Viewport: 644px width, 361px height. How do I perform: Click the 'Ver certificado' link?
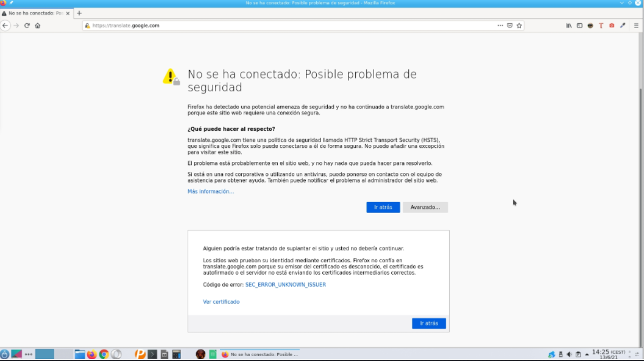click(x=221, y=301)
